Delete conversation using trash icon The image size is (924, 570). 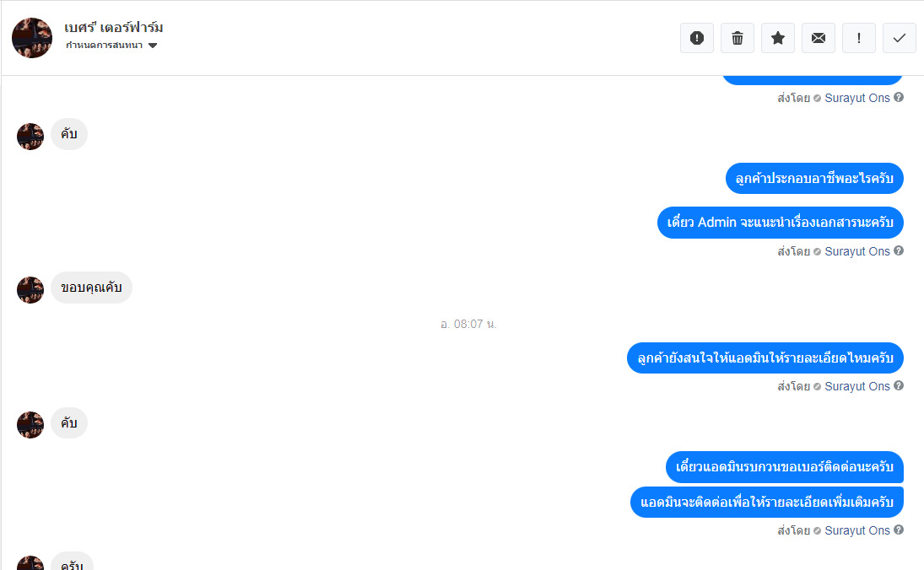738,38
